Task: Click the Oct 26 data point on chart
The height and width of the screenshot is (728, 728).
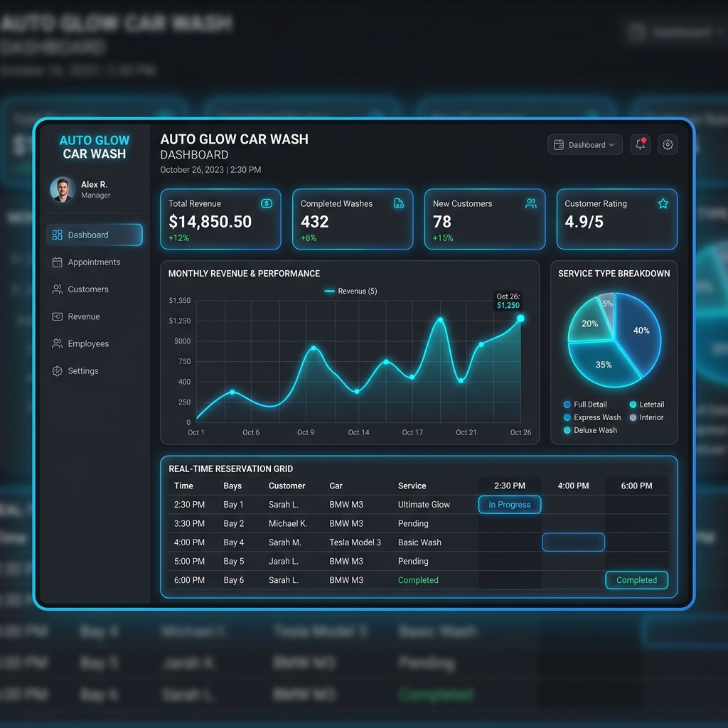Action: coord(520,318)
